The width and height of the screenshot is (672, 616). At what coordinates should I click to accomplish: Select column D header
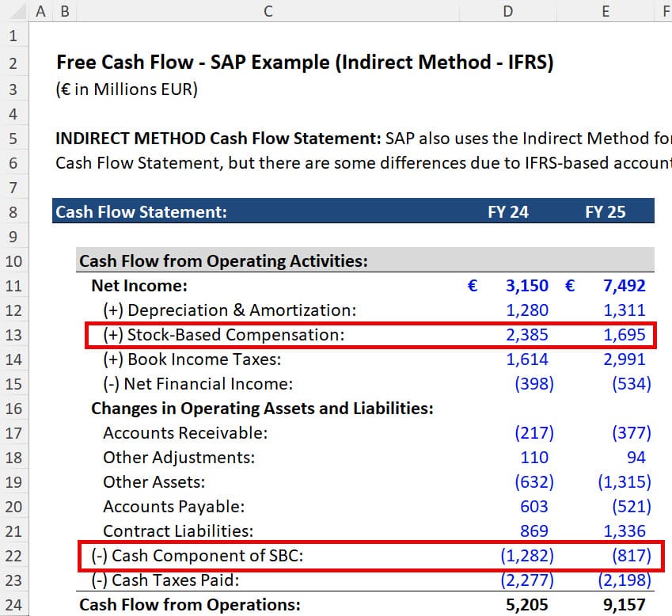click(x=508, y=11)
